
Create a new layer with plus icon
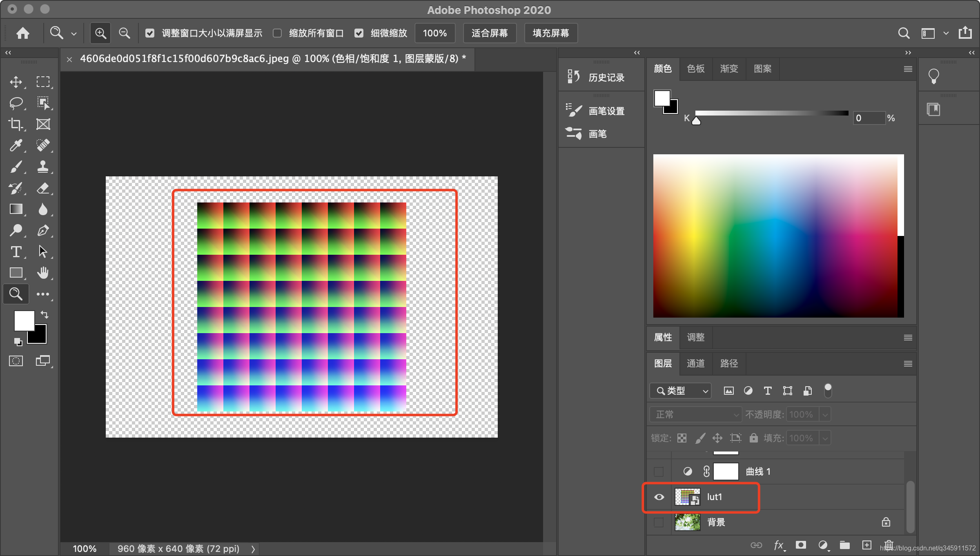tap(867, 545)
